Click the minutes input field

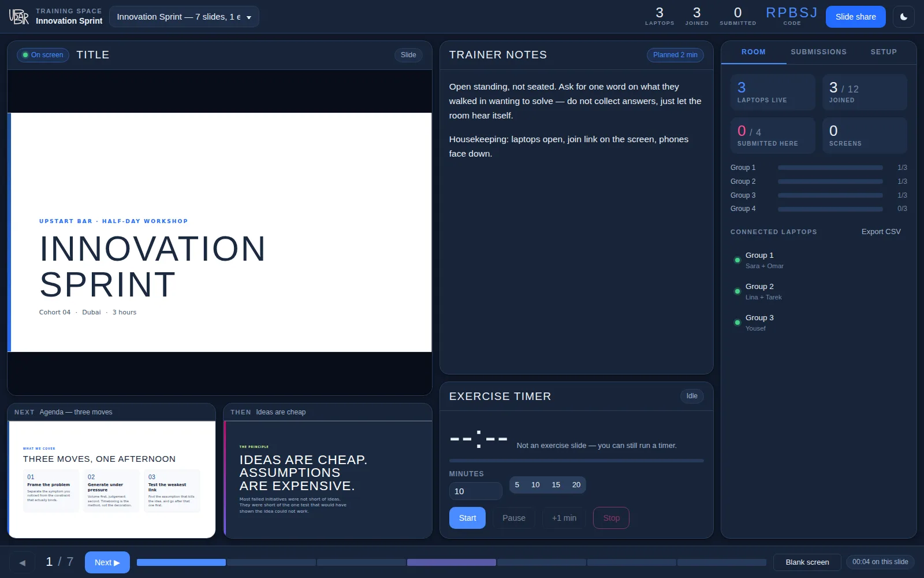[x=476, y=491]
